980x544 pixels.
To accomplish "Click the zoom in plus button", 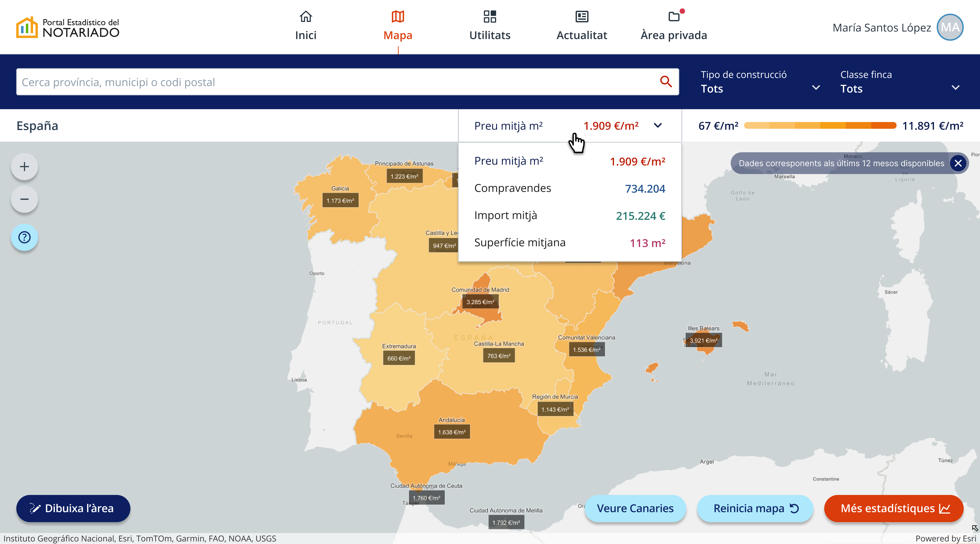I will coord(24,167).
